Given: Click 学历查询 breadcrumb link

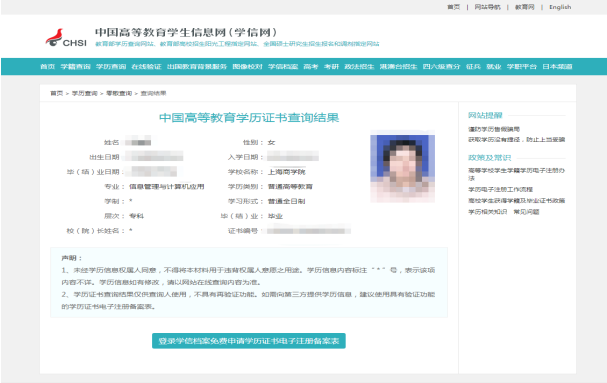Looking at the screenshot, I should (84, 93).
